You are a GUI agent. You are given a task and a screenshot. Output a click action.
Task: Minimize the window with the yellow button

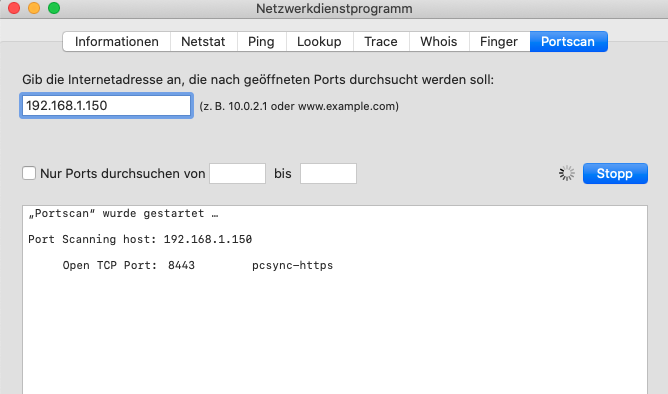(x=34, y=8)
